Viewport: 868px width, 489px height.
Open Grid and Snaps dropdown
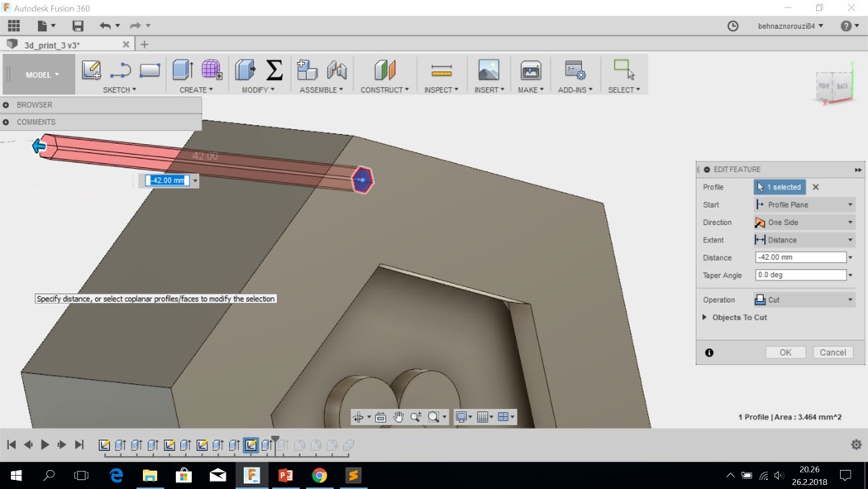click(485, 417)
